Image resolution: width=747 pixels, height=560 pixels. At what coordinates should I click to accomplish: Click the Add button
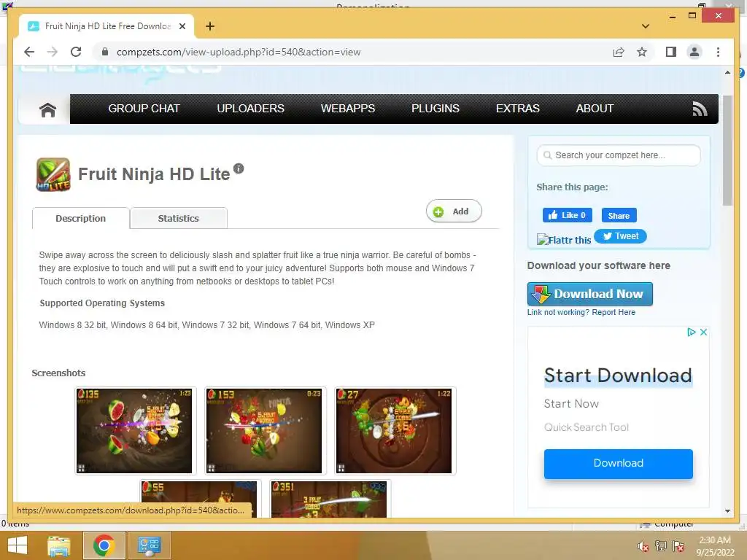click(x=454, y=211)
